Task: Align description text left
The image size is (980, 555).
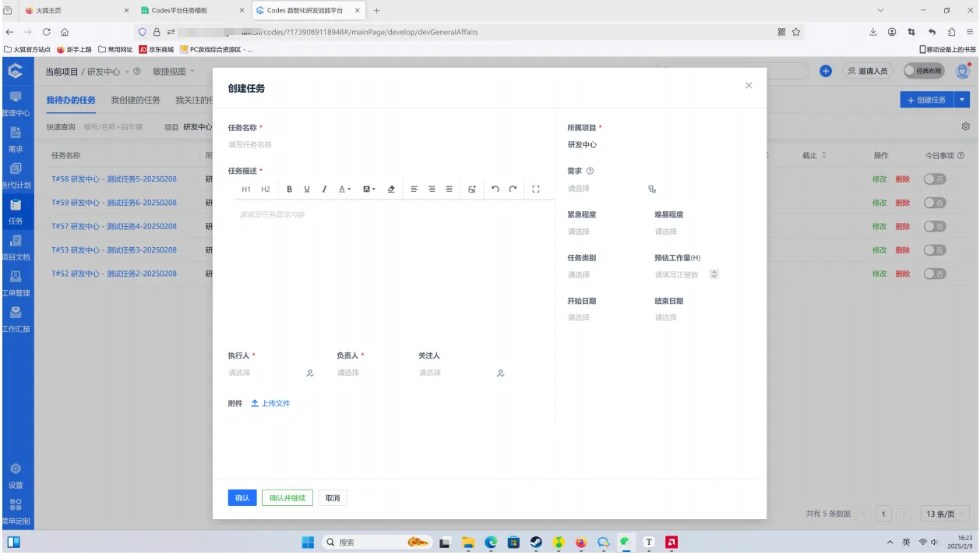Action: [x=414, y=189]
